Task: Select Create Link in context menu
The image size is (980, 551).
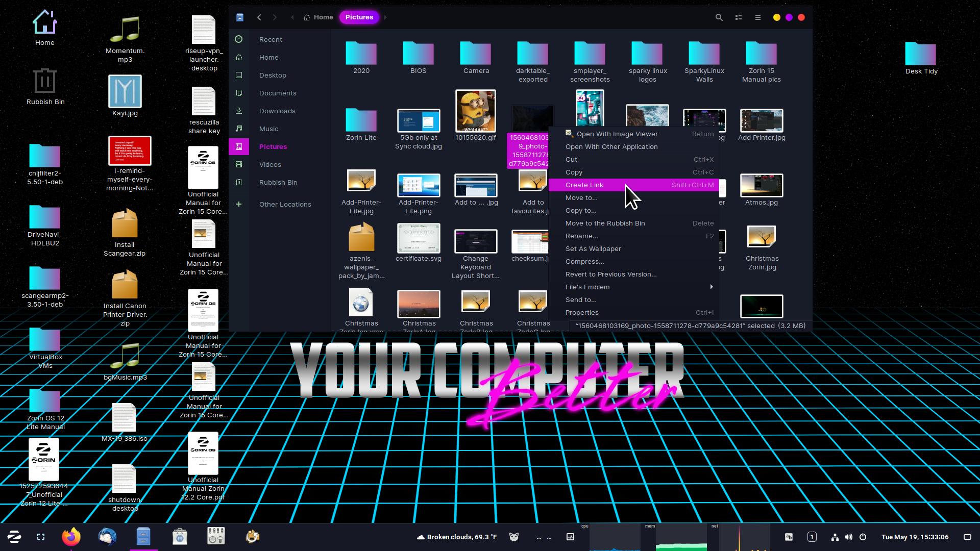Action: [x=584, y=185]
